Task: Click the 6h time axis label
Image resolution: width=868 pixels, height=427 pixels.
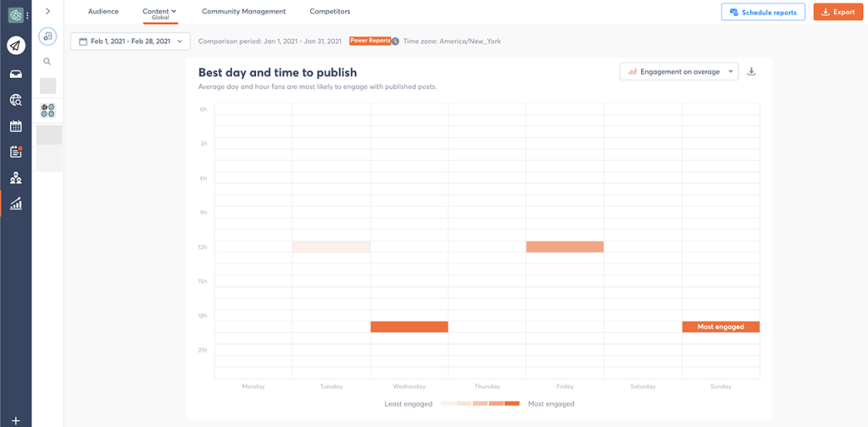Action: click(x=203, y=178)
